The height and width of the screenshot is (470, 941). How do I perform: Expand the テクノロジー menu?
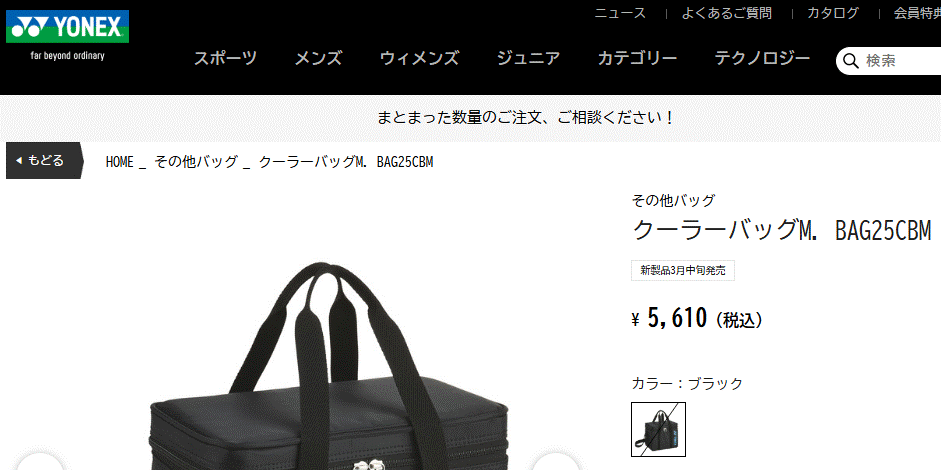click(762, 58)
